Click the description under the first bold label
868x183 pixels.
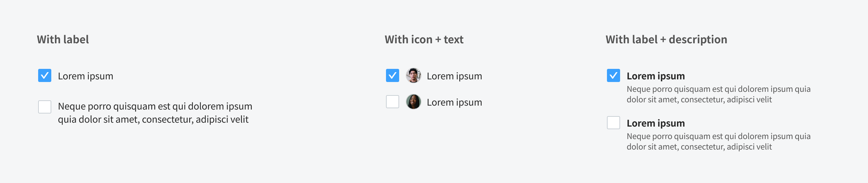(718, 94)
